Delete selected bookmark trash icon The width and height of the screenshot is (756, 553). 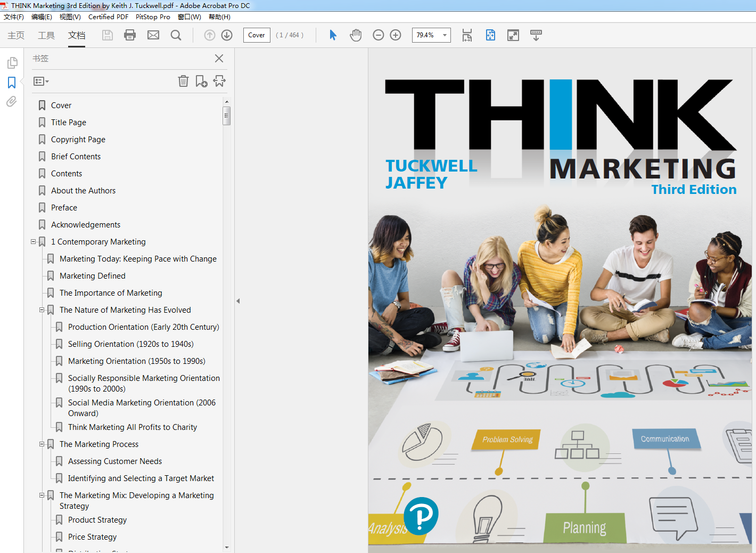183,81
